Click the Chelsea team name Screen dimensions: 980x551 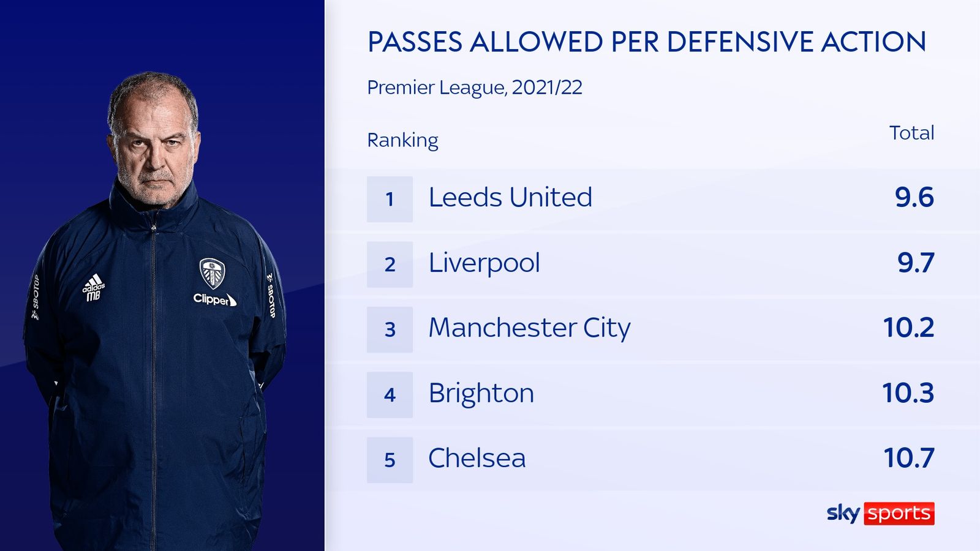477,458
